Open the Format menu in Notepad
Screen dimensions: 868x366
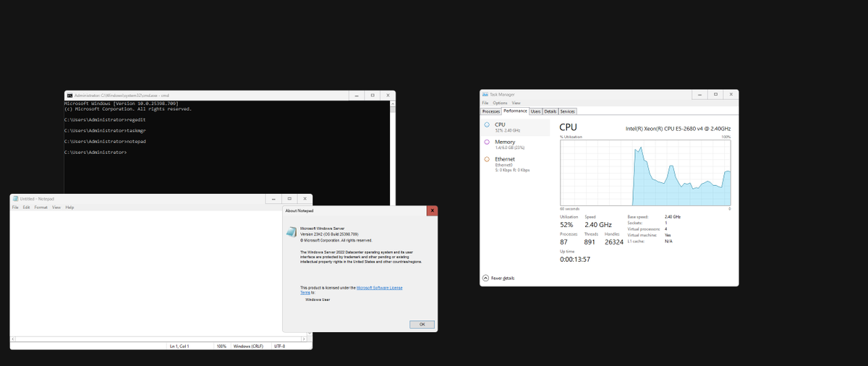tap(41, 208)
